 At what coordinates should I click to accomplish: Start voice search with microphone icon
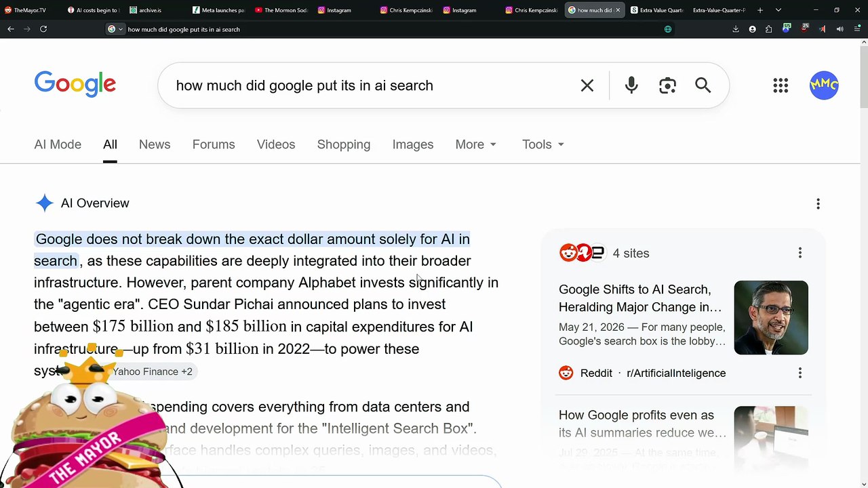point(631,85)
